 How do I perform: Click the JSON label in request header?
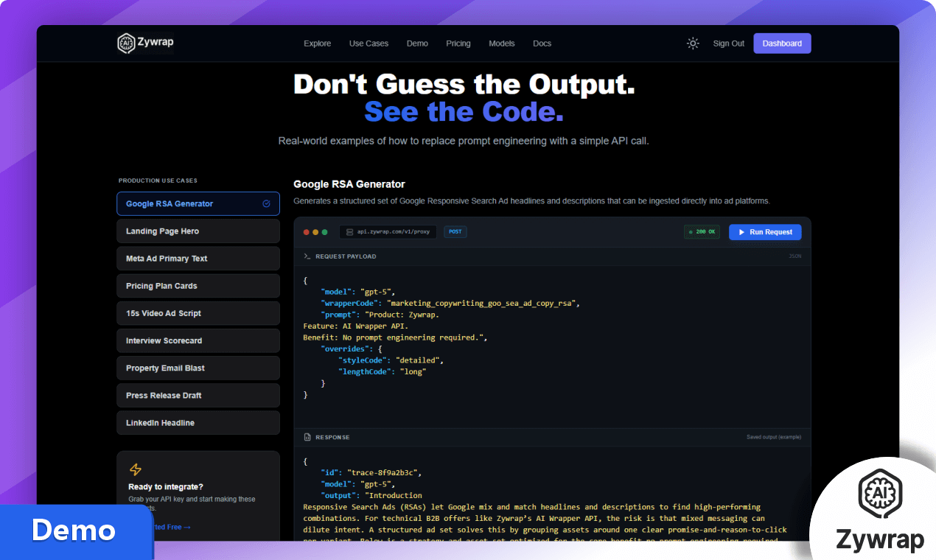(x=795, y=256)
